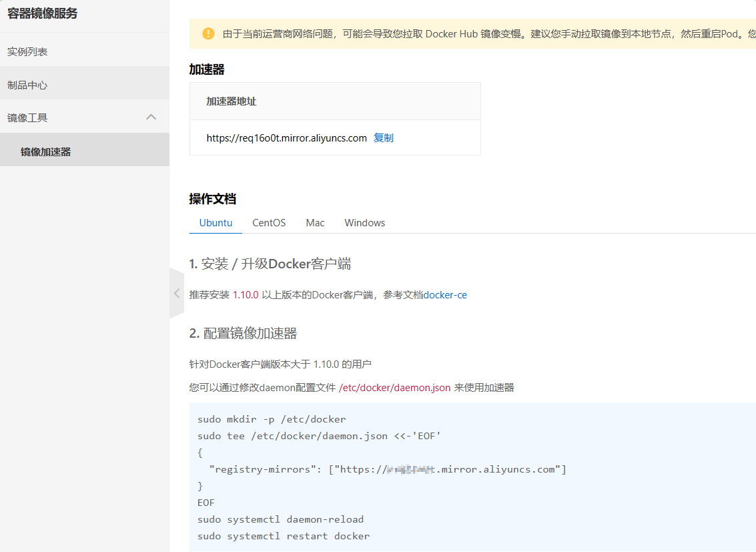Click the 'sudo mkdir -p /etc/docker' code line
Viewport: 756px width, 552px height.
coord(272,419)
